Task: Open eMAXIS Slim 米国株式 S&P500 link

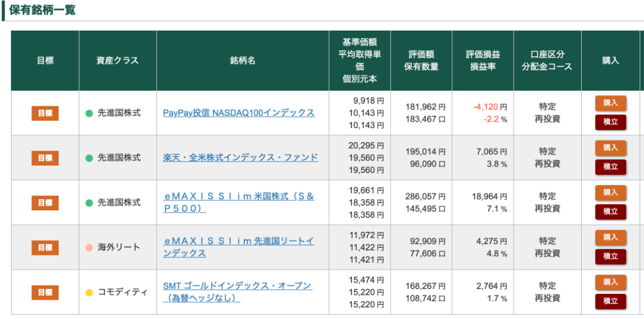Action: pos(239,202)
